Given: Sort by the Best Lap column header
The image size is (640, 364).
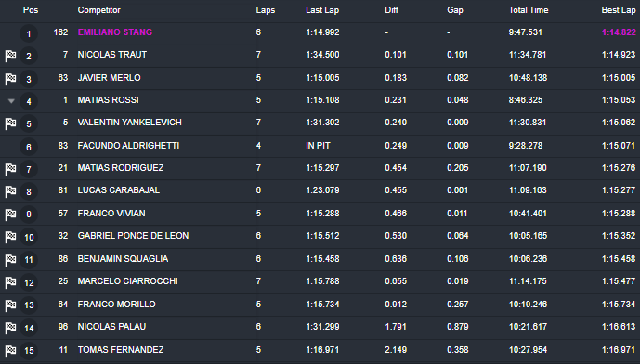Looking at the screenshot, I should tap(619, 10).
